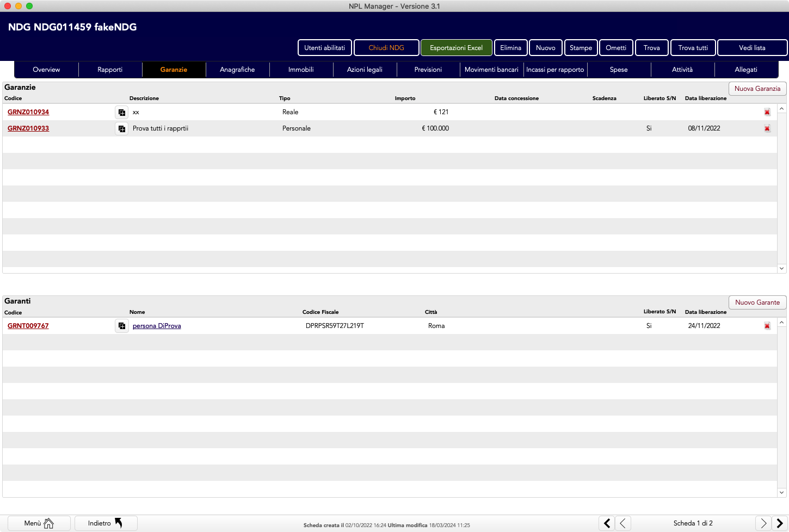Open guarantee code GRNZ010933 link
789x532 pixels.
coord(28,128)
